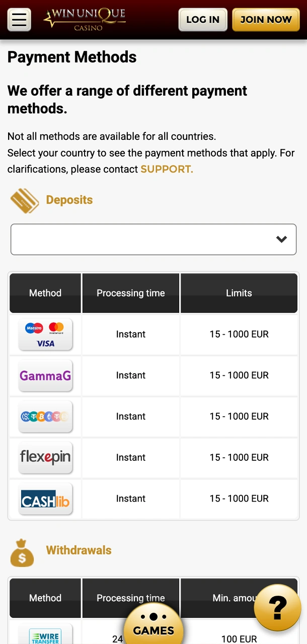Expand the dropdown using its chevron arrow
Viewport: 307px width, 644px height.
281,239
